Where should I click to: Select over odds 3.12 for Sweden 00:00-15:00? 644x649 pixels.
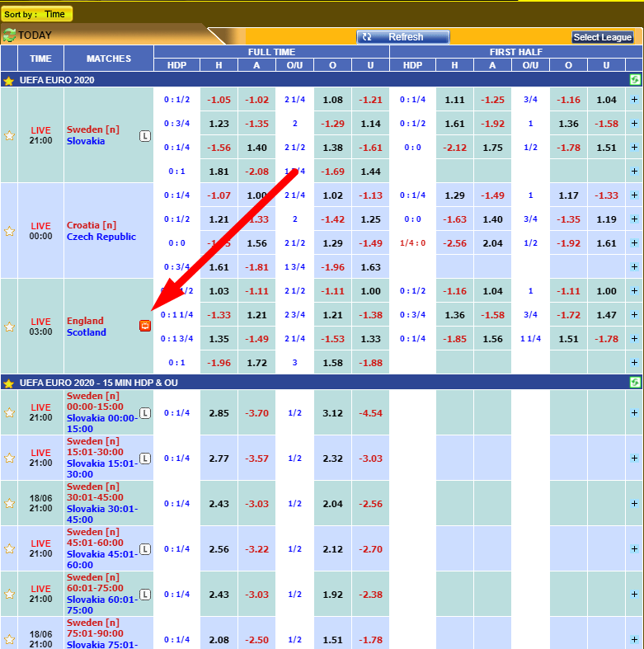[332, 412]
